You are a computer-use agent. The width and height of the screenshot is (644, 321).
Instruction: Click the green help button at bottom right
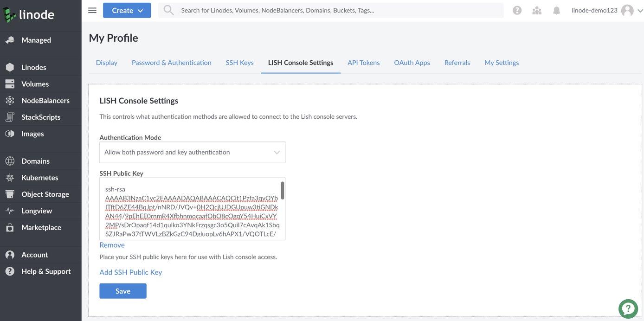(x=628, y=308)
